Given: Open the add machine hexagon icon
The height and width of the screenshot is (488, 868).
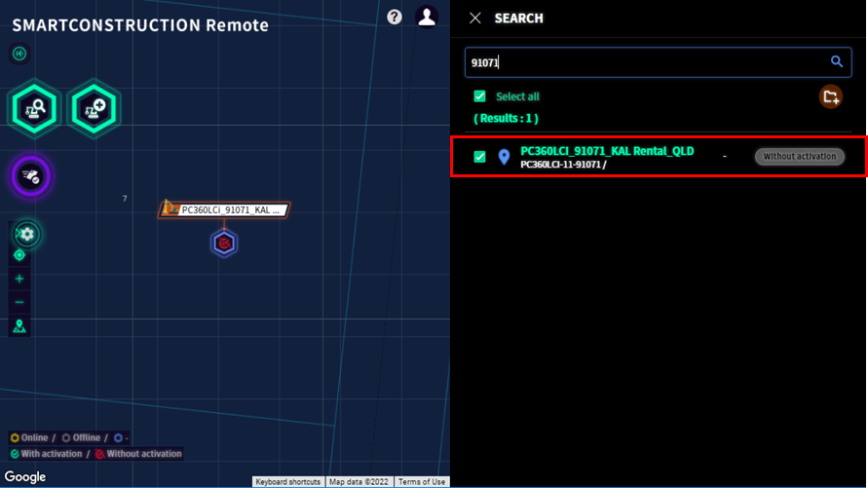Looking at the screenshot, I should click(94, 108).
